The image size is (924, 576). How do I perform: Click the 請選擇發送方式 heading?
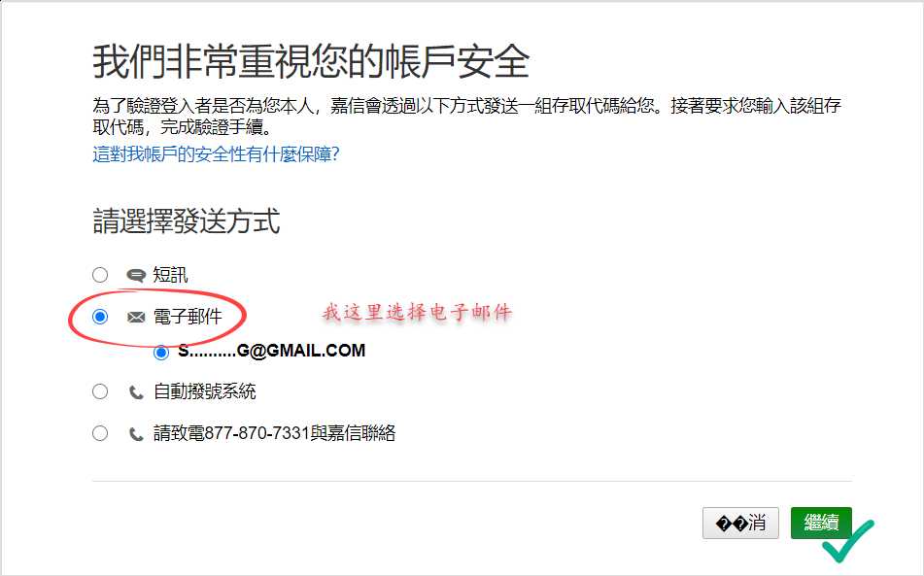click(x=187, y=221)
